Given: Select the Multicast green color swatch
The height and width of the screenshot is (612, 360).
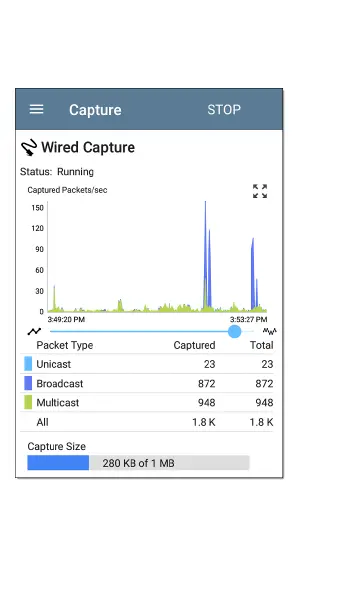Looking at the screenshot, I should [x=28, y=402].
